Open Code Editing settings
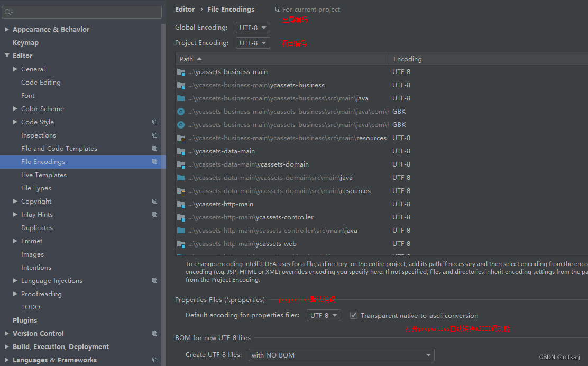Image resolution: width=588 pixels, height=366 pixels. pos(41,82)
